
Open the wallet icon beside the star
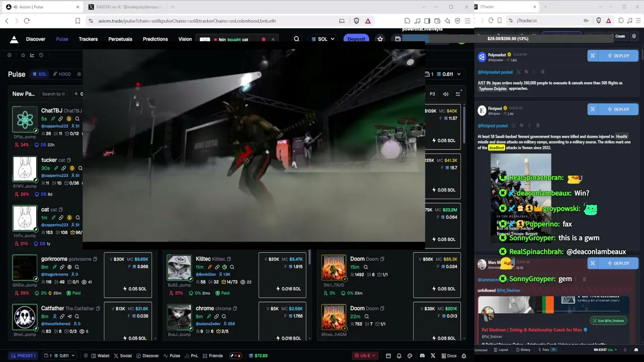pos(398,39)
